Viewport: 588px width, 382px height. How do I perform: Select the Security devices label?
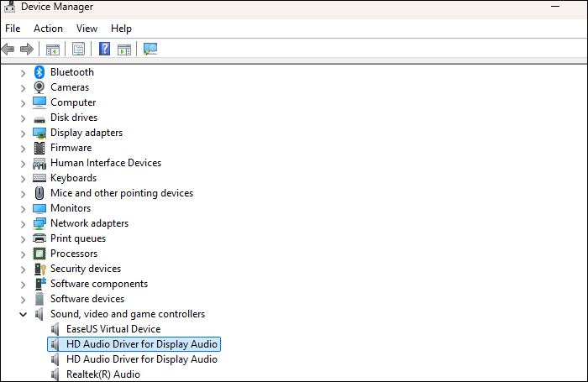86,269
